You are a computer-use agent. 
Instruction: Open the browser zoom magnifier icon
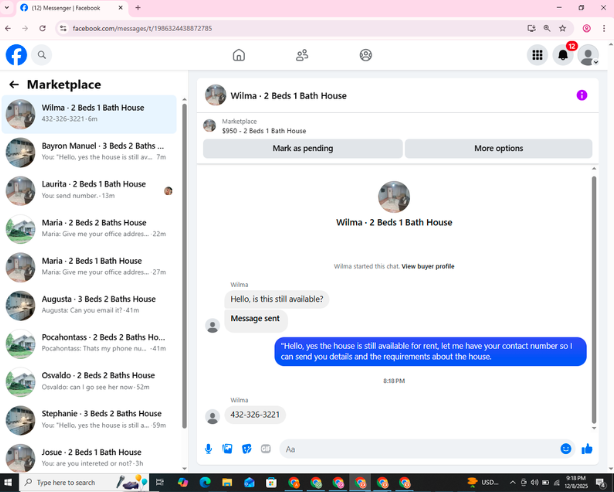547,29
